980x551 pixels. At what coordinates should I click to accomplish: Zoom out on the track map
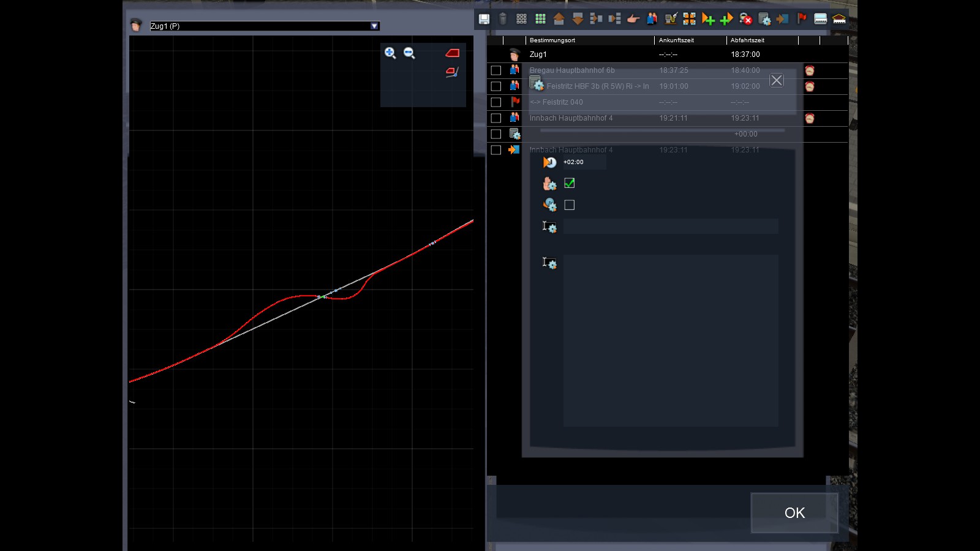click(409, 53)
